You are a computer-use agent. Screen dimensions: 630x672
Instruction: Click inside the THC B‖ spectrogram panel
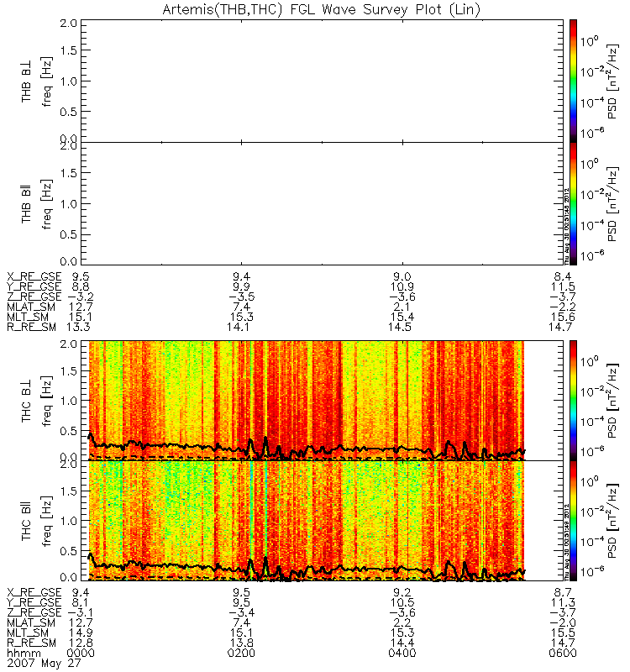[322, 521]
